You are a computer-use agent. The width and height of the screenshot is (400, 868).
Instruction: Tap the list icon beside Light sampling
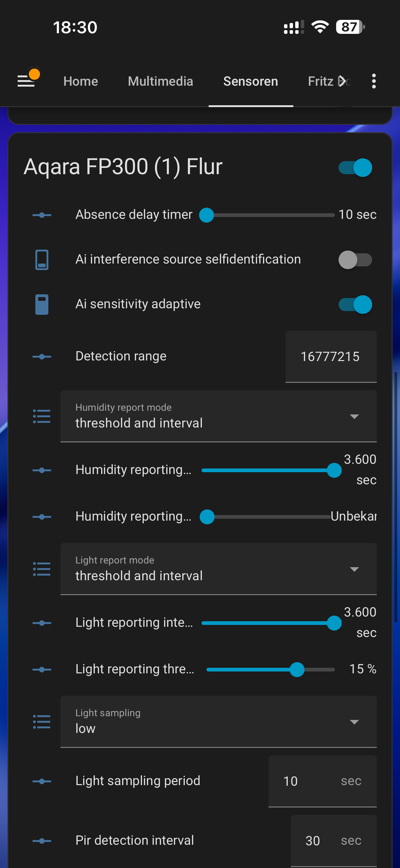[42, 722]
